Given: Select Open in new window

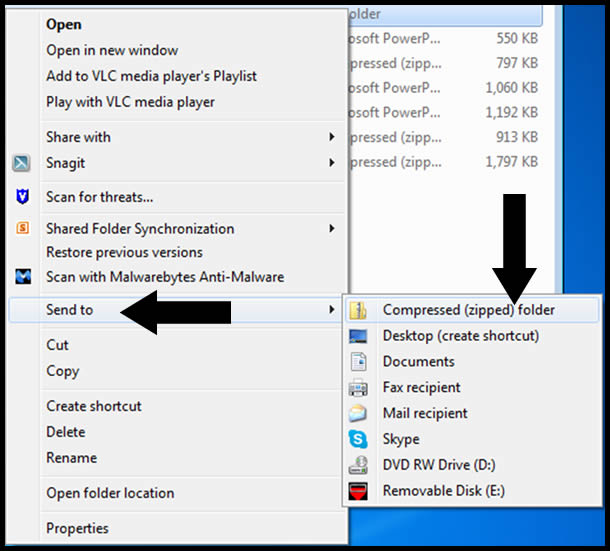Looking at the screenshot, I should [112, 50].
